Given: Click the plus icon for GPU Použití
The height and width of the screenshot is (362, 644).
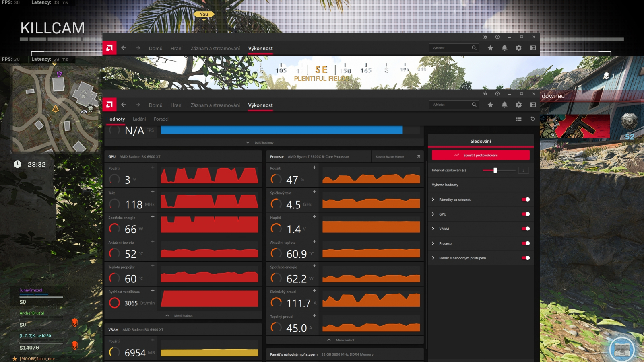Looking at the screenshot, I should coord(153,167).
